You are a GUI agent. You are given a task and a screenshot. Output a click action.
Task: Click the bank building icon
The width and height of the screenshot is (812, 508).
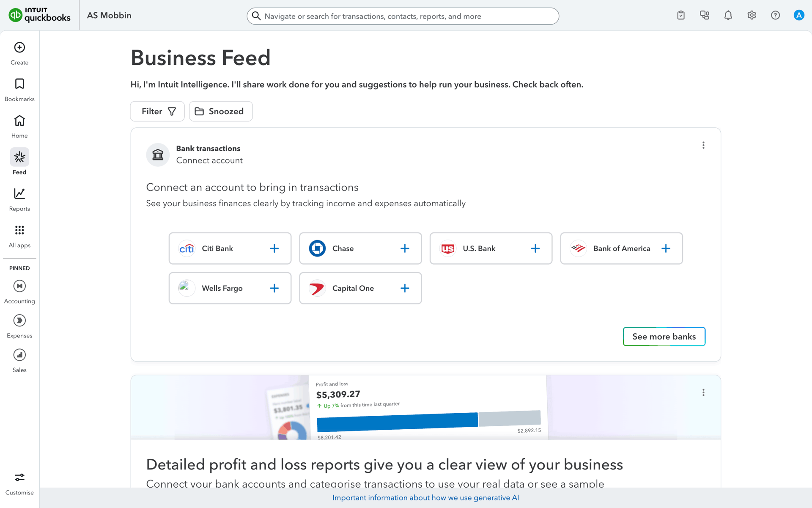click(158, 155)
